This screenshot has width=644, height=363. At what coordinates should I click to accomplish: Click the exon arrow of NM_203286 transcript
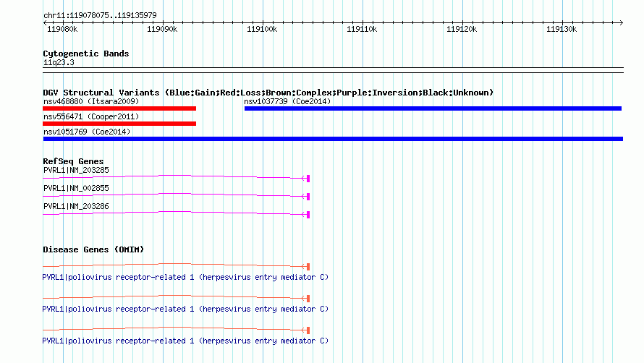tap(305, 214)
